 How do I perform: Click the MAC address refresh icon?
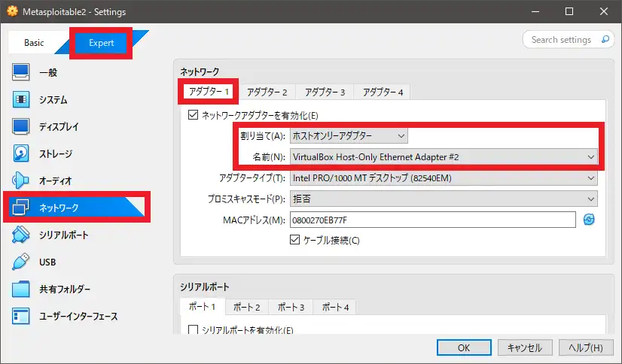click(589, 219)
